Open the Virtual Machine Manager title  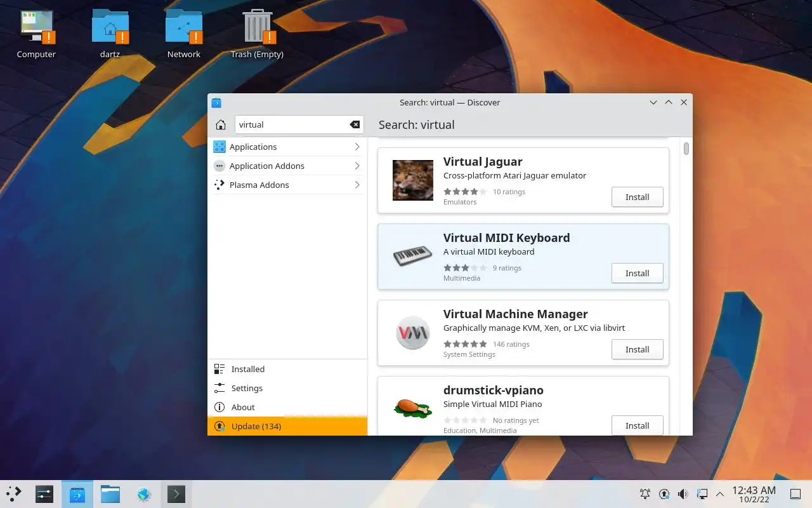[515, 314]
